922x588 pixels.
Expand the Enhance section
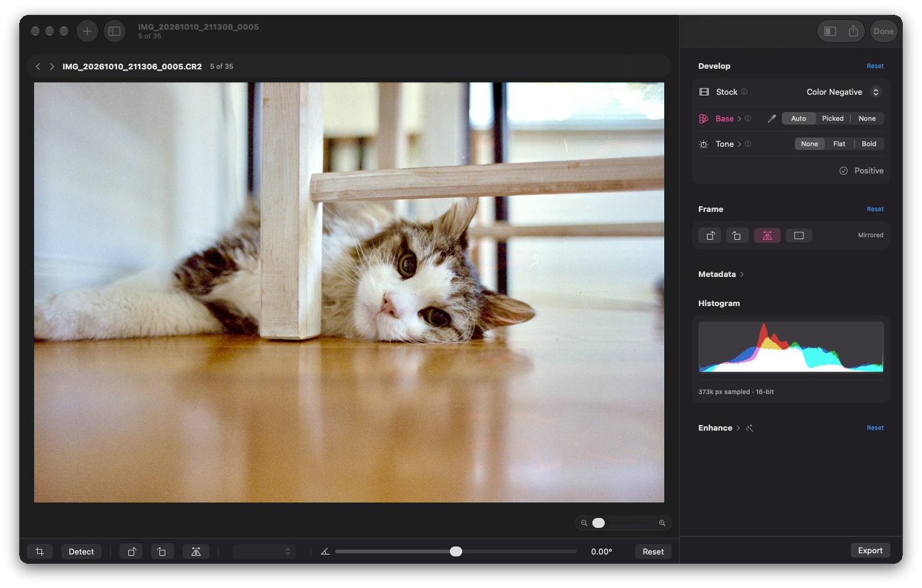pyautogui.click(x=719, y=428)
